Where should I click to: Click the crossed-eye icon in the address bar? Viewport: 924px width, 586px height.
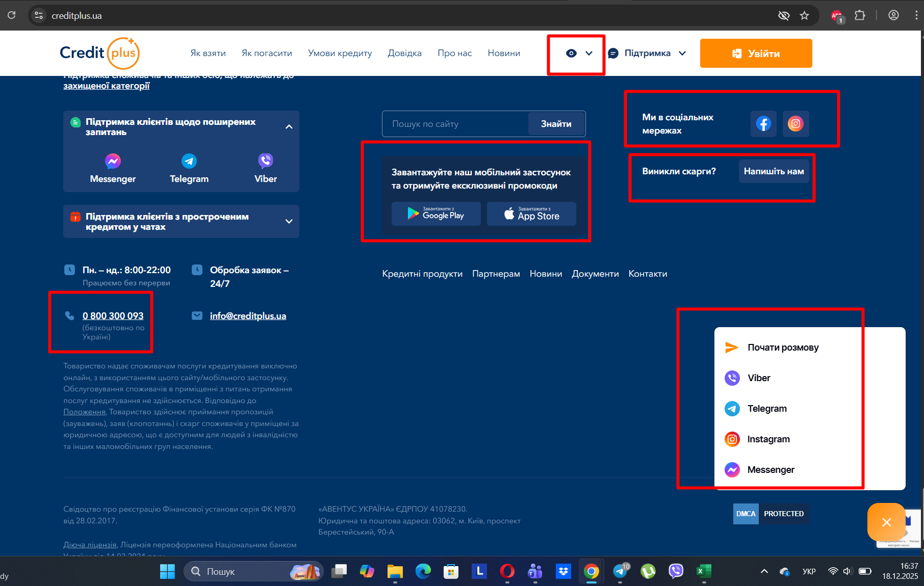[784, 15]
